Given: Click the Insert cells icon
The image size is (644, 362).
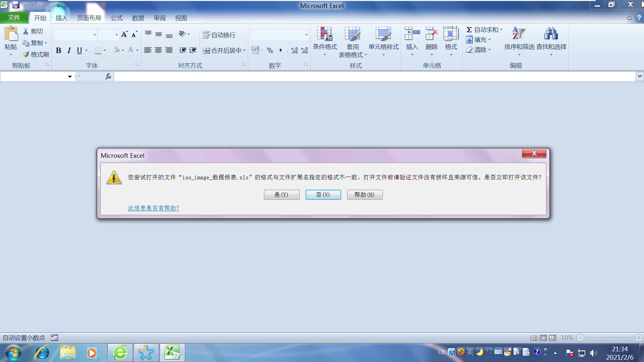Looking at the screenshot, I should coord(412,34).
